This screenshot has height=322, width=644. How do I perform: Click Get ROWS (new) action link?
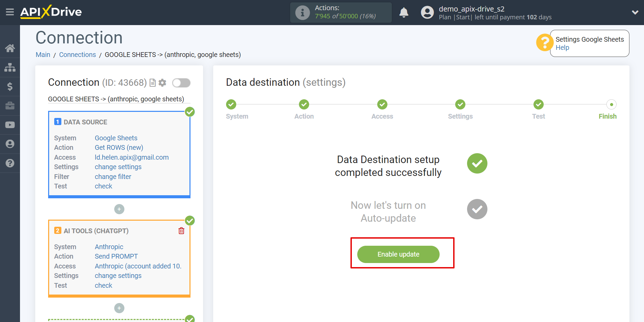[119, 147]
